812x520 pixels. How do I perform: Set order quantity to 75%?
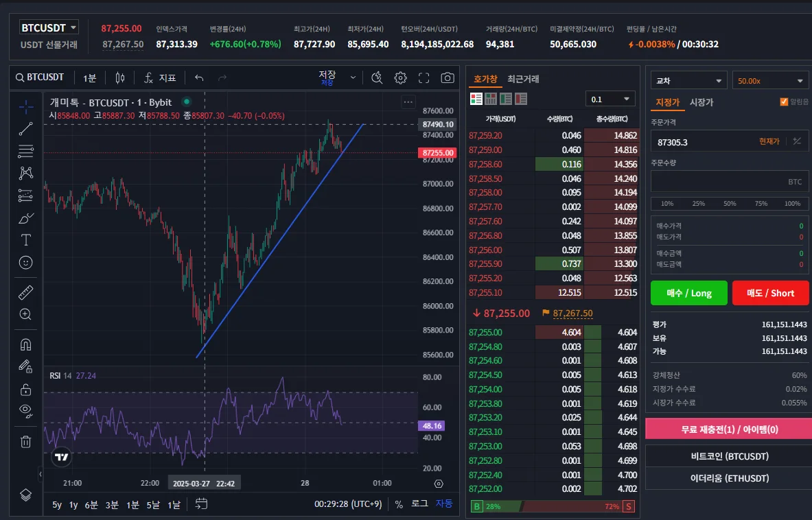pos(761,204)
